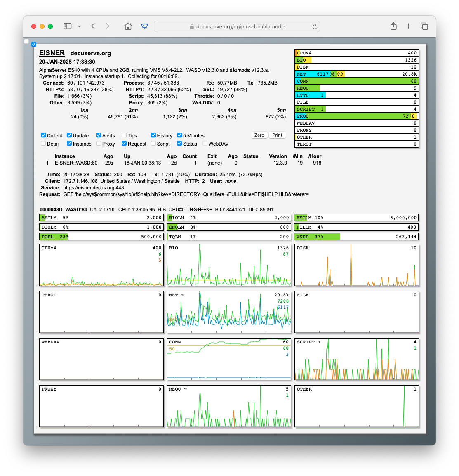Click the HTTP meter bar in summary
This screenshot has height=476, width=459.
point(357,95)
